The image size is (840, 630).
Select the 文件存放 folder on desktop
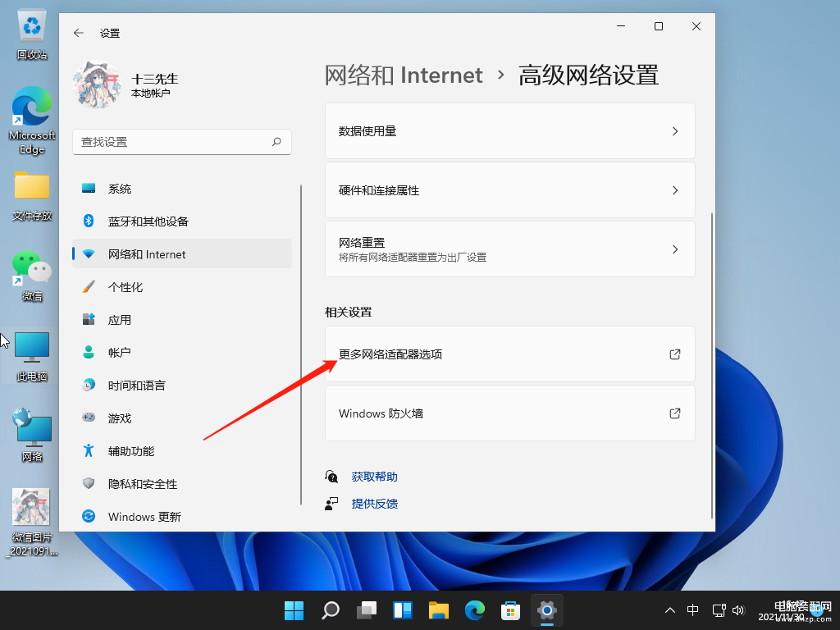[32, 196]
